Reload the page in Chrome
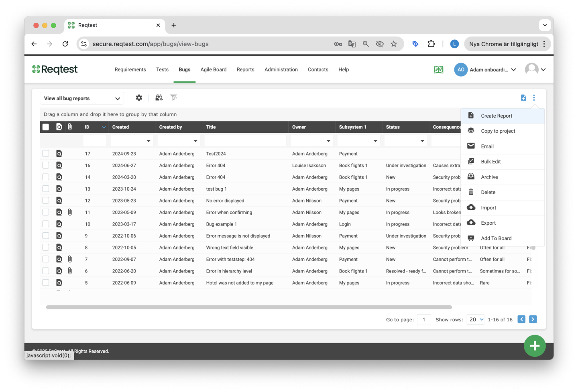Screen dimensions: 578x392 point(65,44)
